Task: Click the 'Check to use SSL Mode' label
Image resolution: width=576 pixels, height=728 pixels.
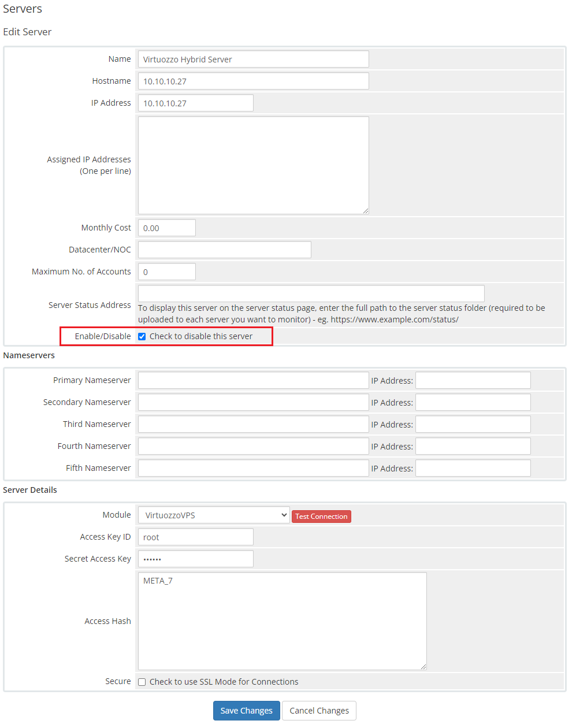Action: tap(224, 682)
